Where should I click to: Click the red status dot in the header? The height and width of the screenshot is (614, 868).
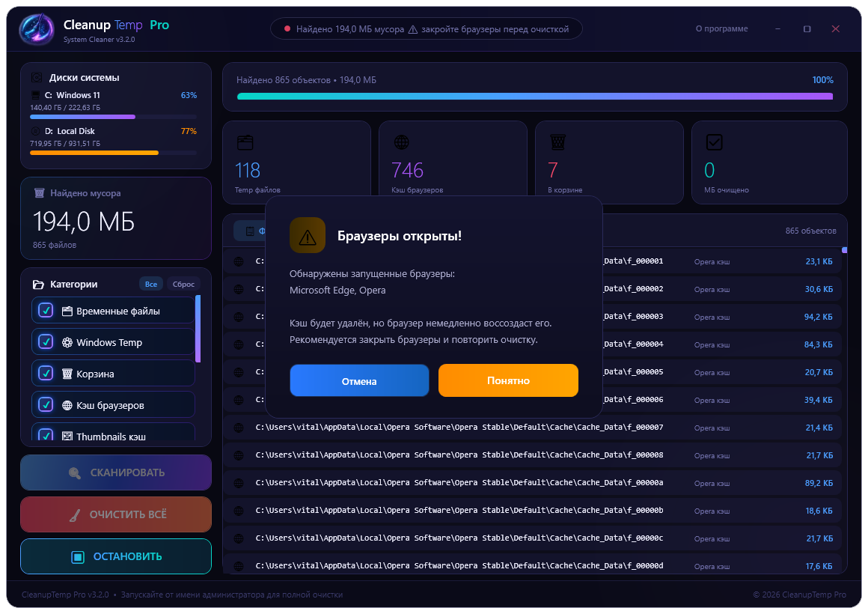tap(287, 28)
